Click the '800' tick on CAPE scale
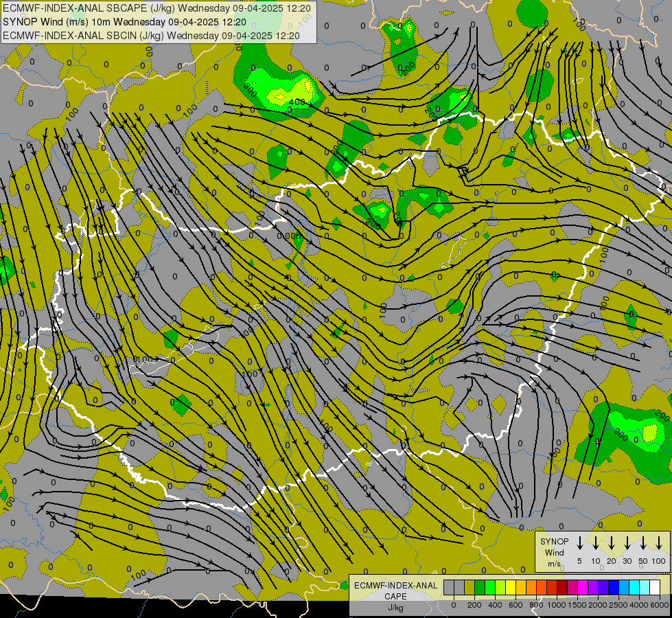Screen dimensions: 672x618 pos(536,605)
